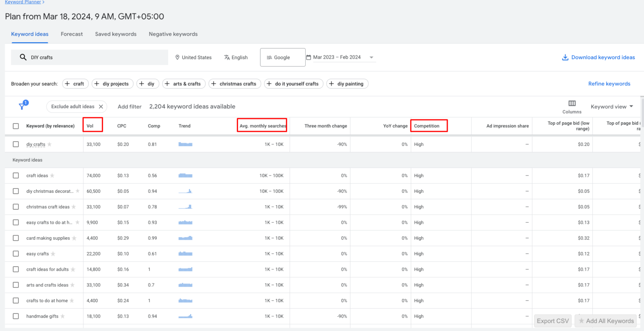The image size is (644, 331).
Task: Remove the 'Exclude adult ideas' filter via its X
Action: (x=101, y=106)
